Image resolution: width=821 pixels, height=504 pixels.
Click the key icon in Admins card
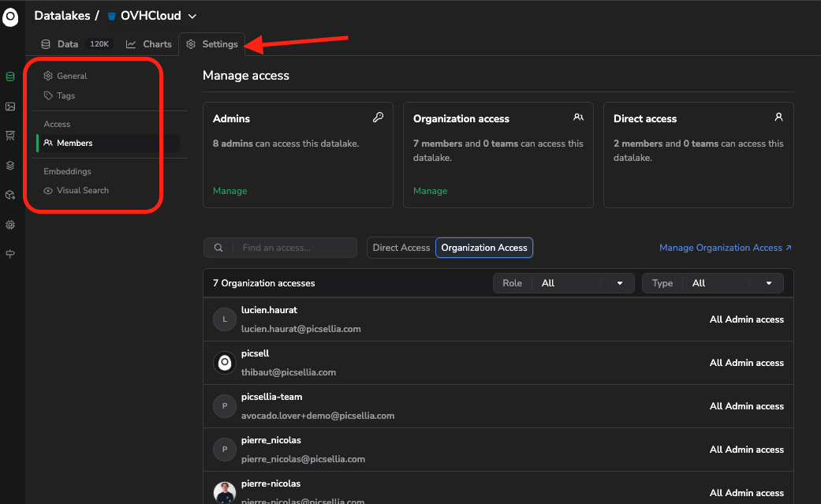coord(378,118)
